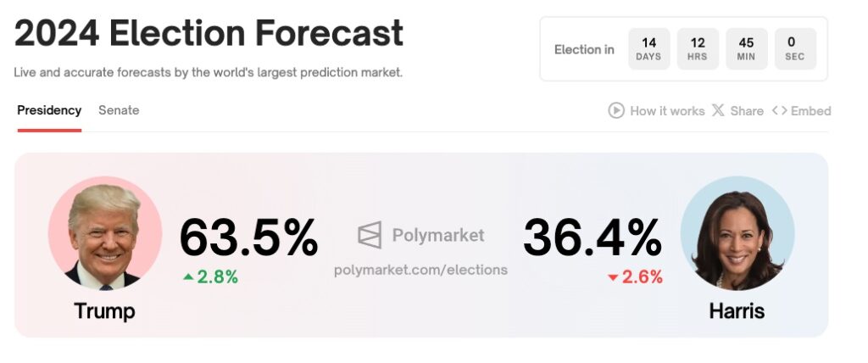Screen dimensions: 868x363
Task: Click the red down arrow under Harris's percentage
Action: [x=613, y=277]
